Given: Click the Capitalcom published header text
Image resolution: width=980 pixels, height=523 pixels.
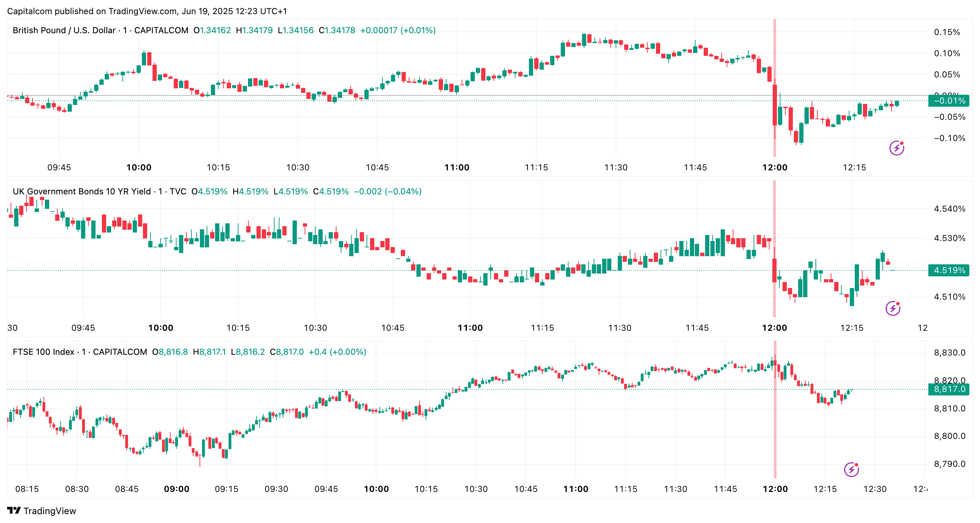Looking at the screenshot, I should (147, 11).
